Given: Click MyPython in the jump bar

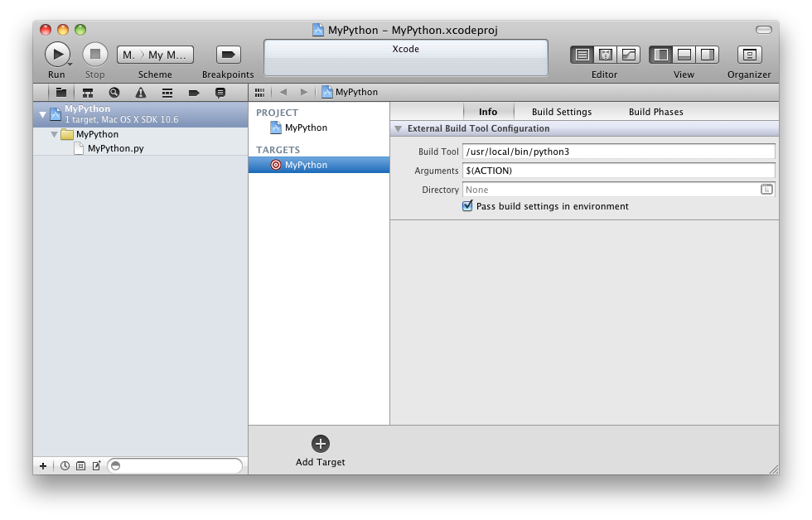Looking at the screenshot, I should tap(350, 92).
